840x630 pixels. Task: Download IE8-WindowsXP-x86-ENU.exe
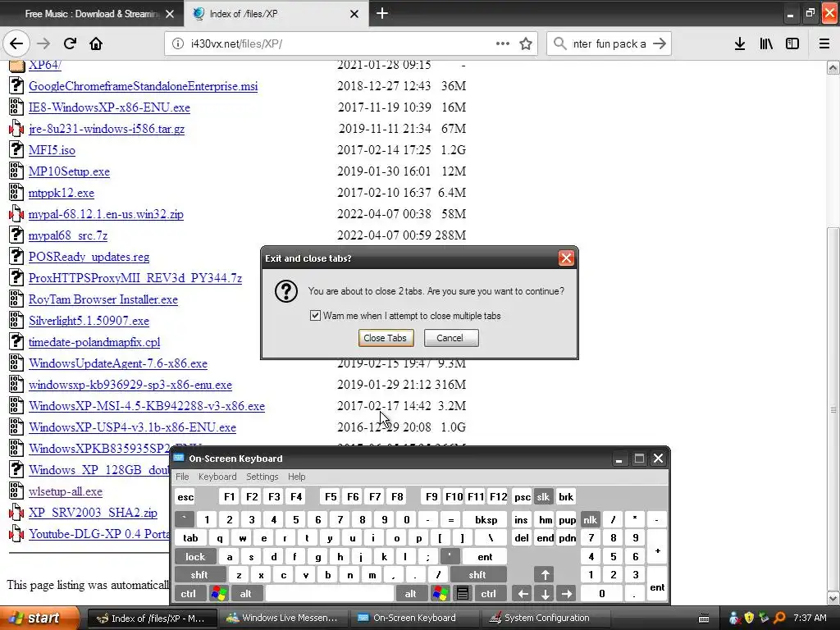click(x=109, y=107)
